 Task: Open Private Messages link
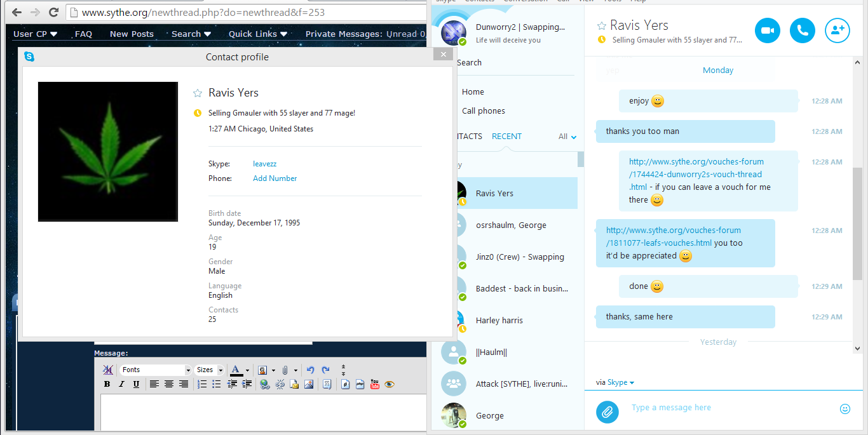coord(344,34)
